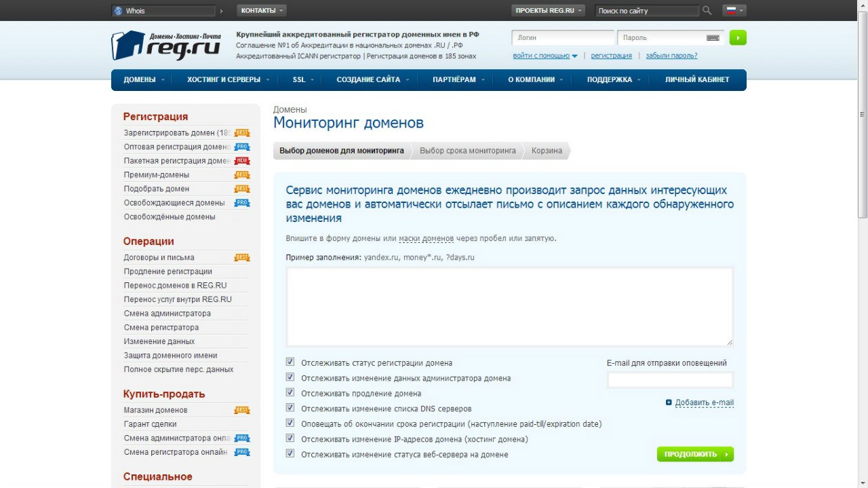Image resolution: width=868 pixels, height=488 pixels.
Task: Open Защита доменного имени link
Action: click(x=170, y=356)
